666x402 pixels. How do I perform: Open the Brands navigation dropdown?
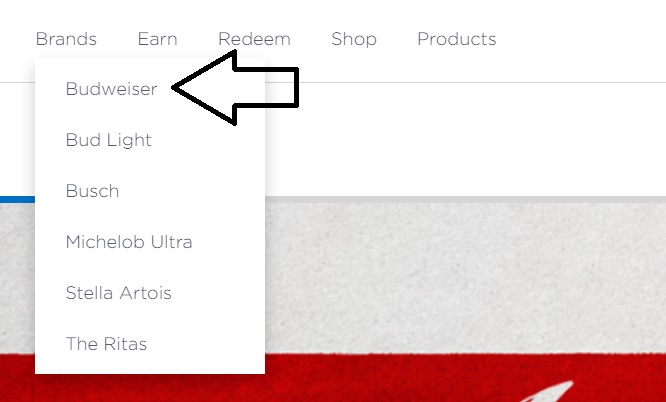click(x=66, y=39)
